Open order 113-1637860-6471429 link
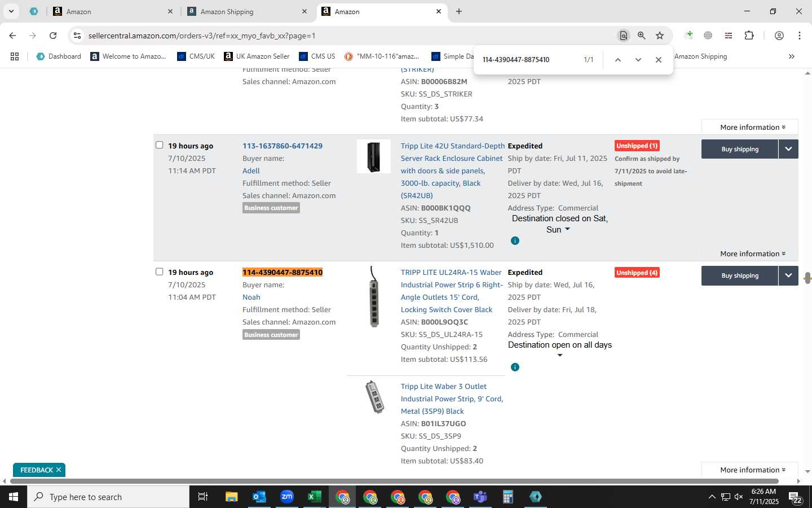 tap(283, 146)
